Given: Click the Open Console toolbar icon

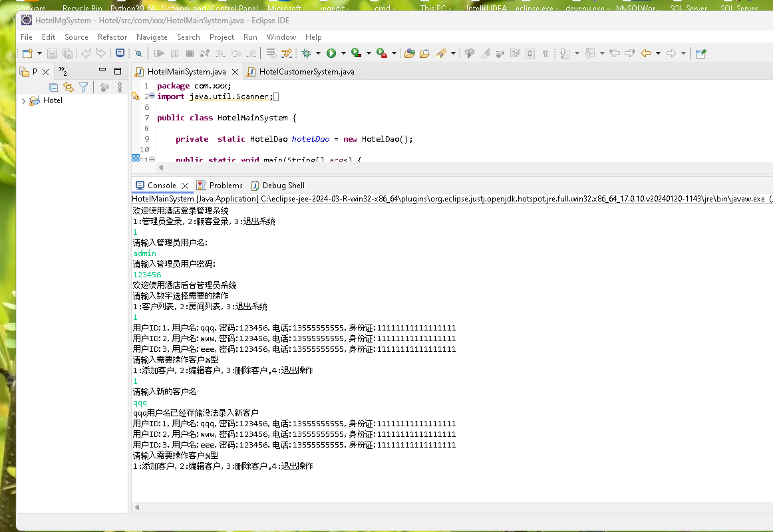Looking at the screenshot, I should tap(120, 53).
